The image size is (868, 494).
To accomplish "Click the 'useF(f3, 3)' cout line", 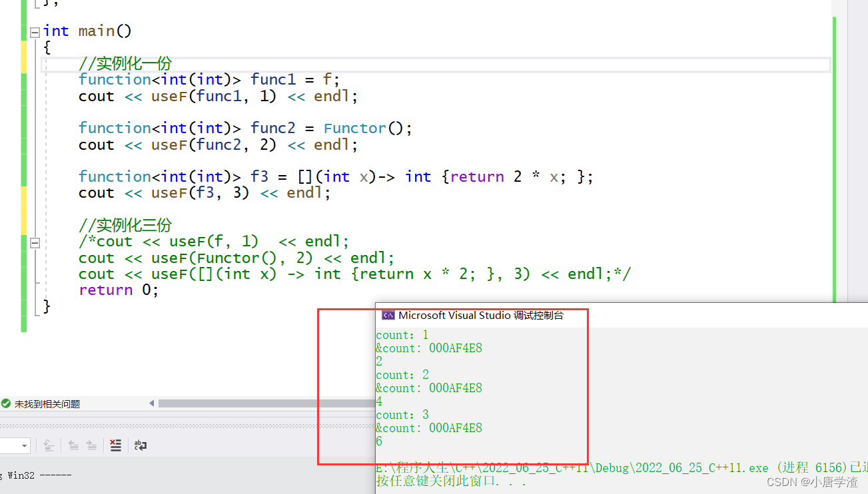I will (205, 193).
